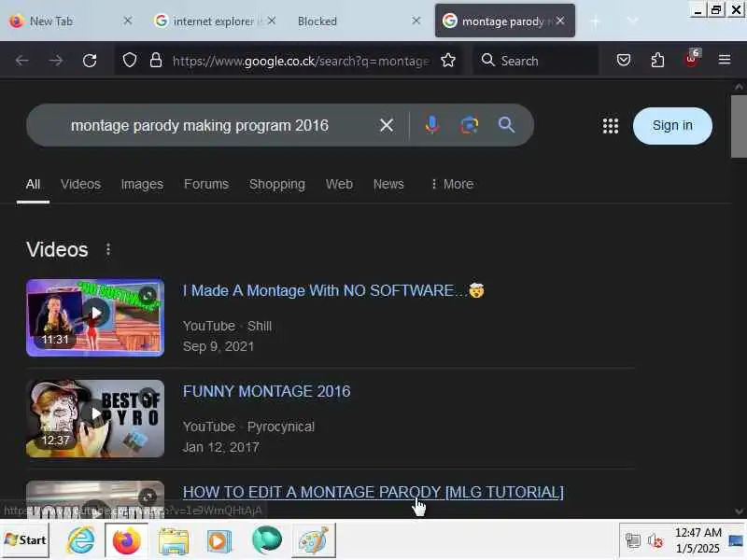Select the All results filter
Screen dimensions: 747x560
tap(33, 184)
